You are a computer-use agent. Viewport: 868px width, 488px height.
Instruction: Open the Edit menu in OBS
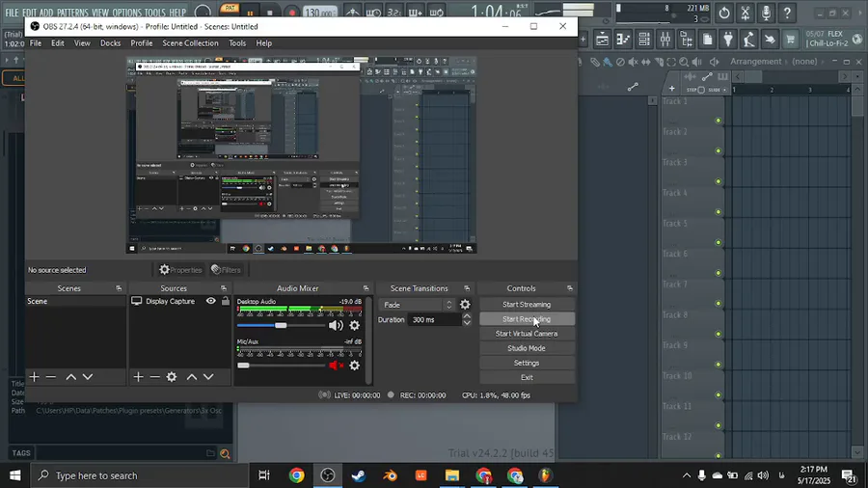click(x=58, y=43)
